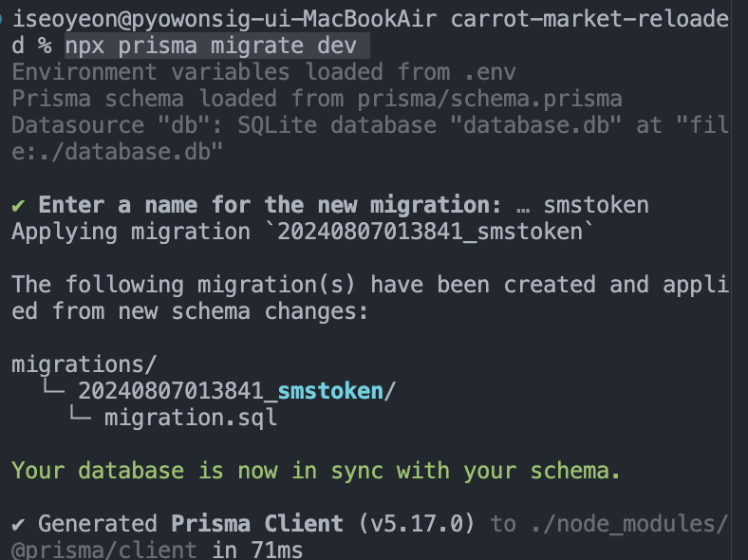Click the blue command status dot beside the prompt

point(1,20)
